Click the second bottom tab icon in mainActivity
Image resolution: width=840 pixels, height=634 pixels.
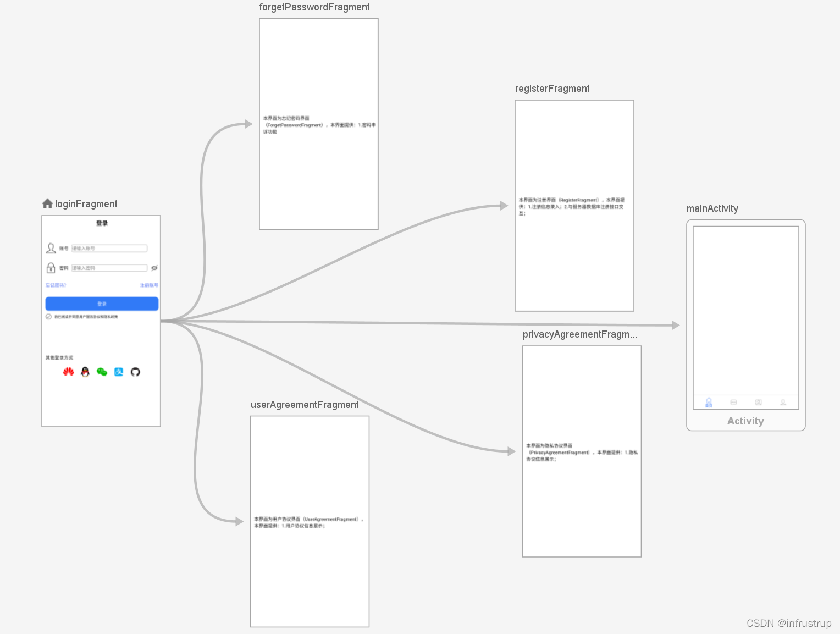coord(733,403)
